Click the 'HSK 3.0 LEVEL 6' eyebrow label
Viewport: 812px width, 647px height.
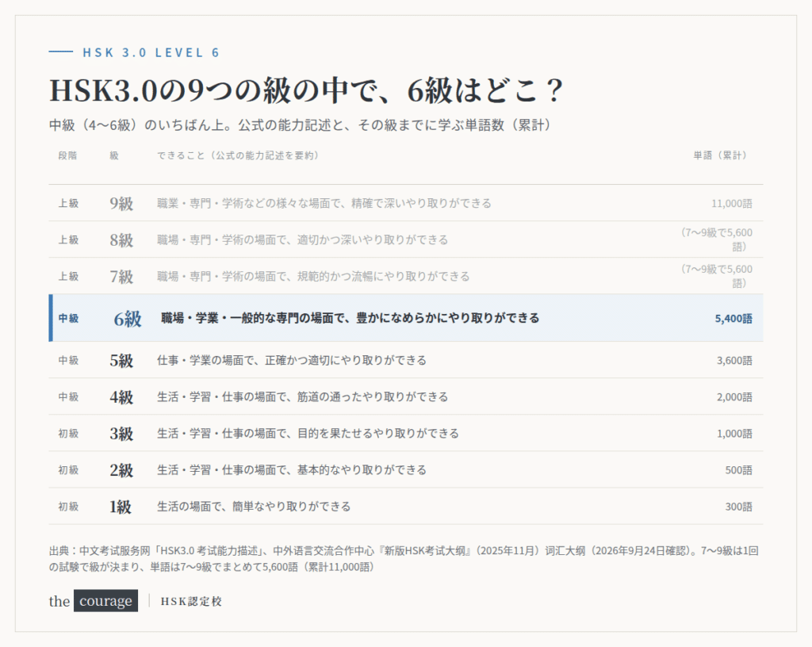(x=151, y=53)
